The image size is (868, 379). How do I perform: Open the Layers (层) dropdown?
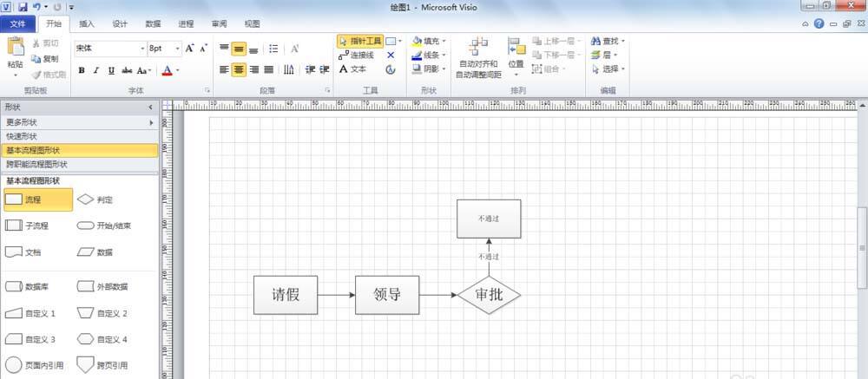pos(604,56)
